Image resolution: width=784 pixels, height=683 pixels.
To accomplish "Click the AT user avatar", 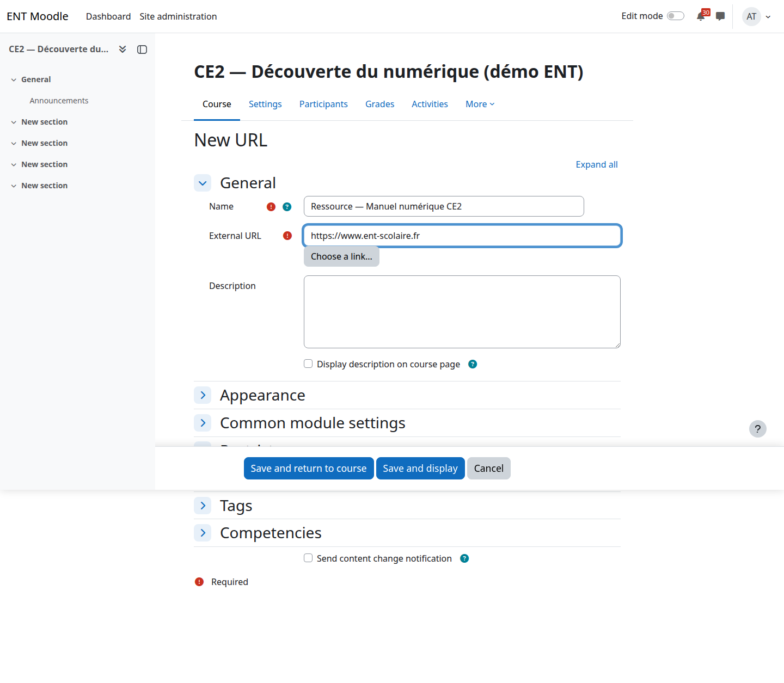I will tap(751, 16).
